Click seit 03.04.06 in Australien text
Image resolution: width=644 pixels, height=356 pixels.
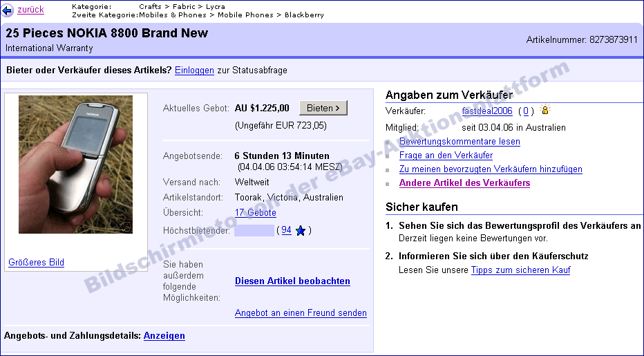pos(514,127)
